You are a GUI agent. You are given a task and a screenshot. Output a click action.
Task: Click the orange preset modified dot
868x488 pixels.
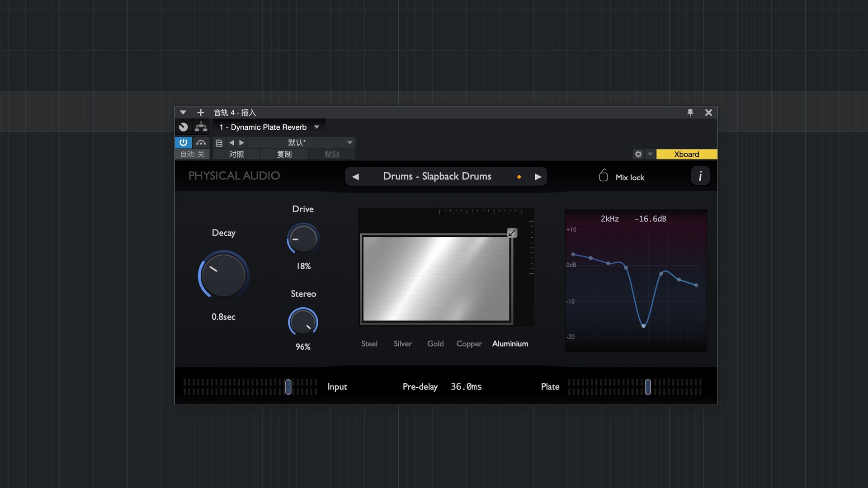click(x=519, y=177)
